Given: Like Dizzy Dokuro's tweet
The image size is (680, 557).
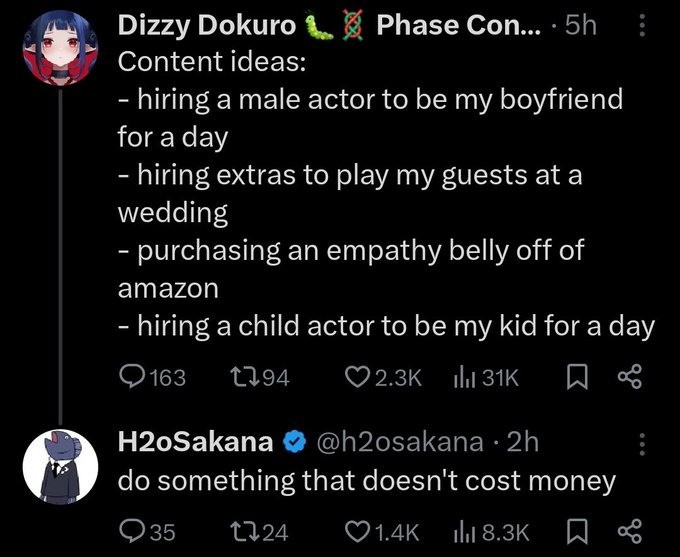Looking at the screenshot, I should tap(358, 377).
